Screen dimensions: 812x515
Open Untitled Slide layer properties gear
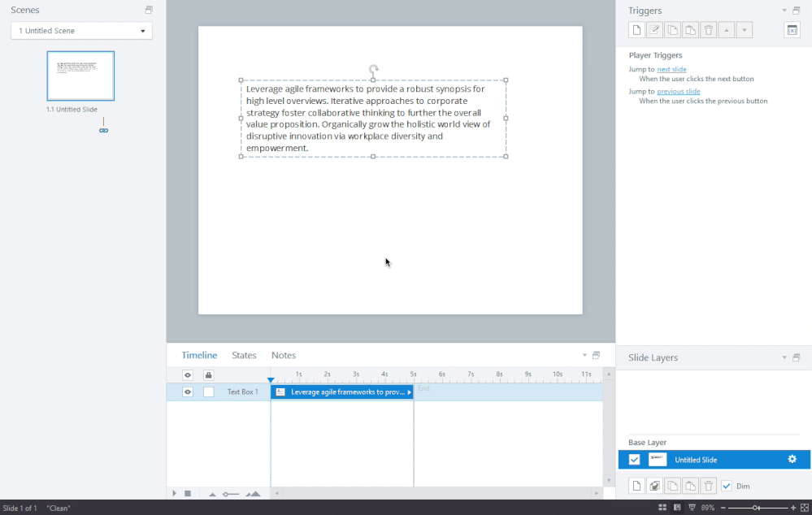click(x=792, y=460)
